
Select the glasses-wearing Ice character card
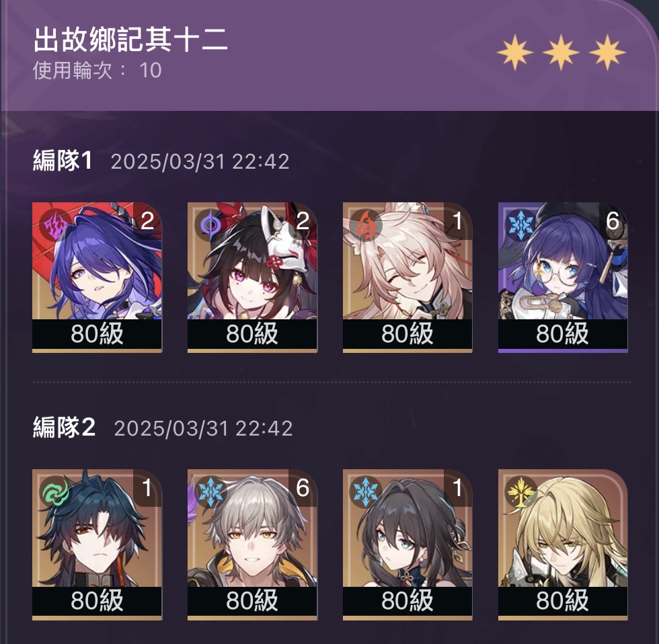click(x=563, y=277)
